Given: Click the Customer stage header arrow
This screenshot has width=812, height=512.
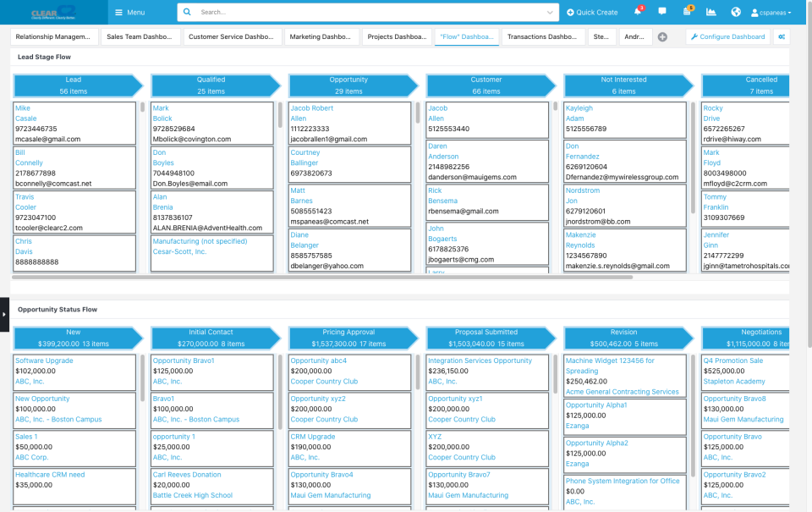Looking at the screenshot, I should pyautogui.click(x=491, y=85).
